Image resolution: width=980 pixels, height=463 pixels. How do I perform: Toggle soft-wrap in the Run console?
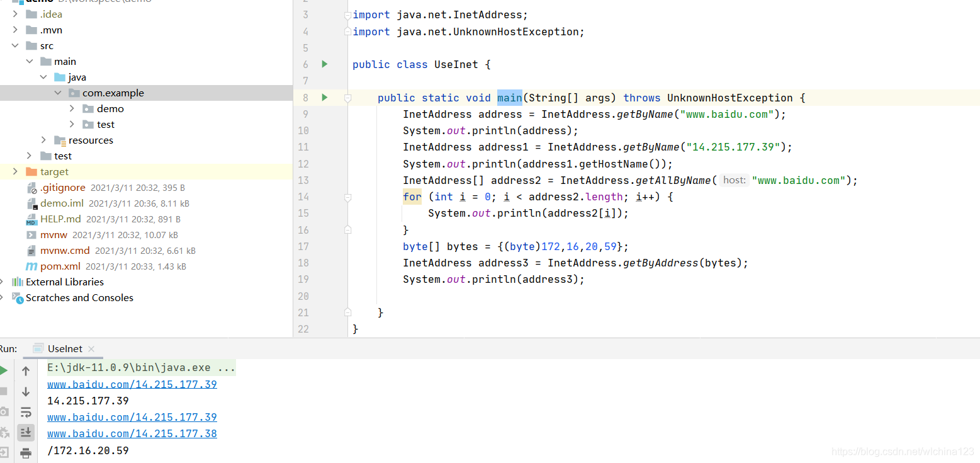tap(26, 412)
